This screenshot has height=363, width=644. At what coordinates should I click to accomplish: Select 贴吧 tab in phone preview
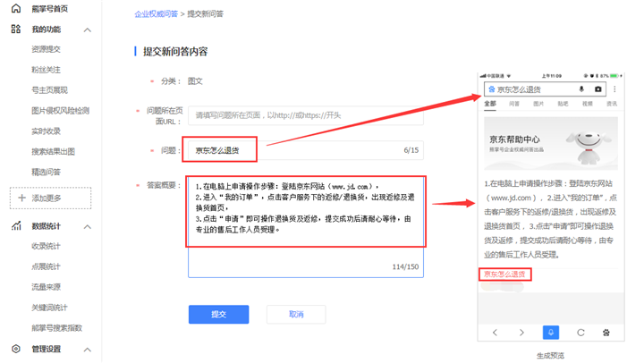[x=563, y=104]
